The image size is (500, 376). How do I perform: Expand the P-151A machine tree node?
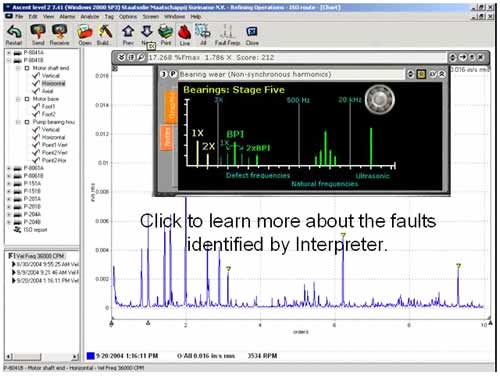point(9,184)
